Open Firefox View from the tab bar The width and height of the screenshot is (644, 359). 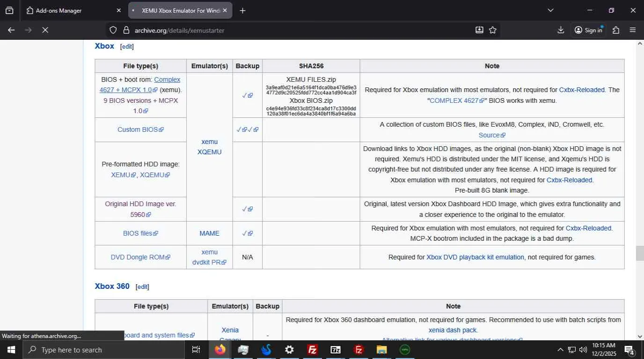9,10
